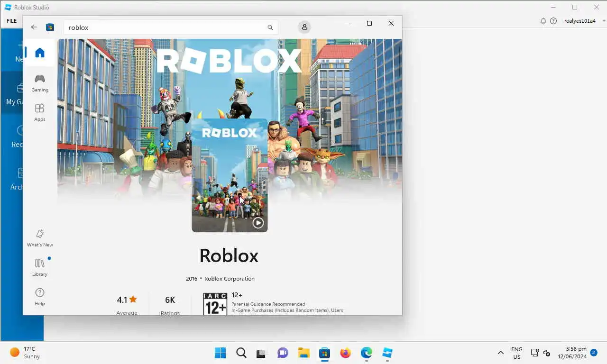Screen dimensions: 607x364
Task: Open the Microsoft Store logo icon
Action: pos(50,27)
